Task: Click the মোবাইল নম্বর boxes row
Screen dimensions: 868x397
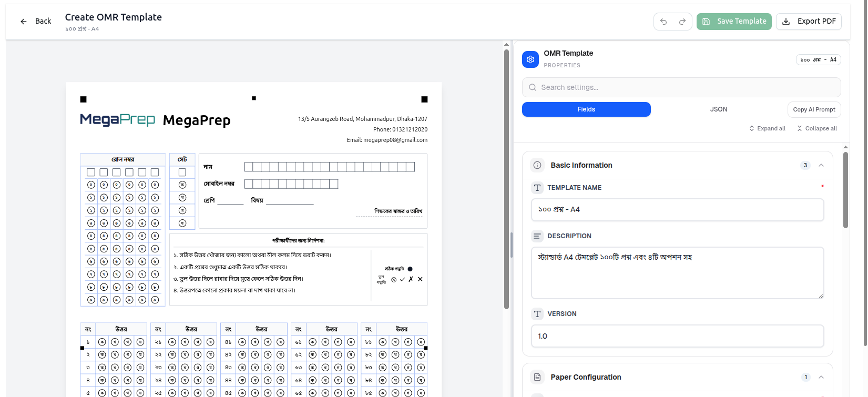Action: click(x=291, y=184)
